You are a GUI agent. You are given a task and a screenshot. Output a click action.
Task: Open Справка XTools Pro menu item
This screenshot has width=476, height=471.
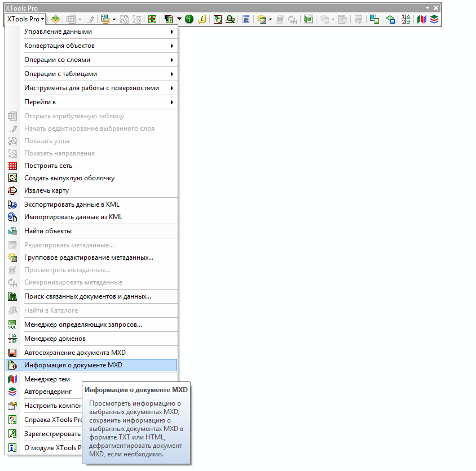[44, 420]
